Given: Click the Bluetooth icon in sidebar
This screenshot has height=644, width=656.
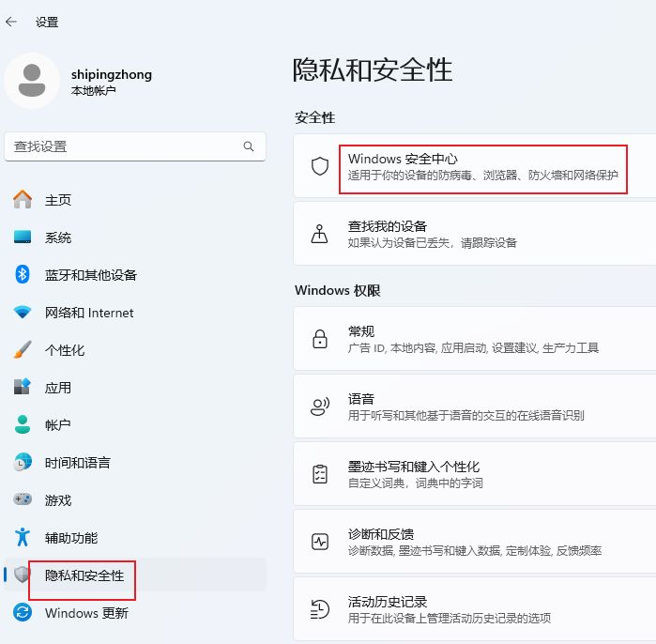Looking at the screenshot, I should click(x=23, y=274).
